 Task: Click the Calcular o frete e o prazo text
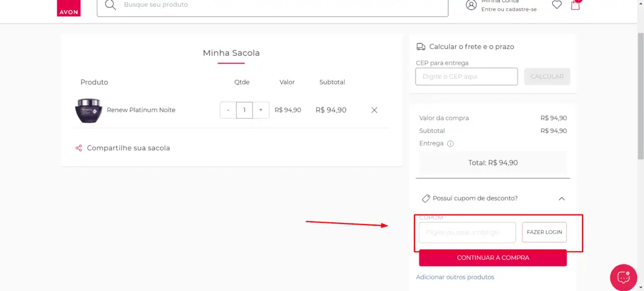[x=471, y=47]
